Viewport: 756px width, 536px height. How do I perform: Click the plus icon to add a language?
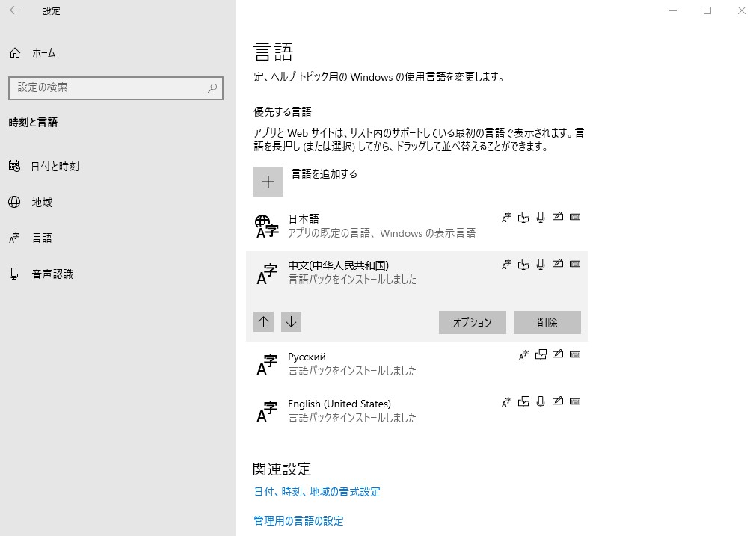[268, 182]
